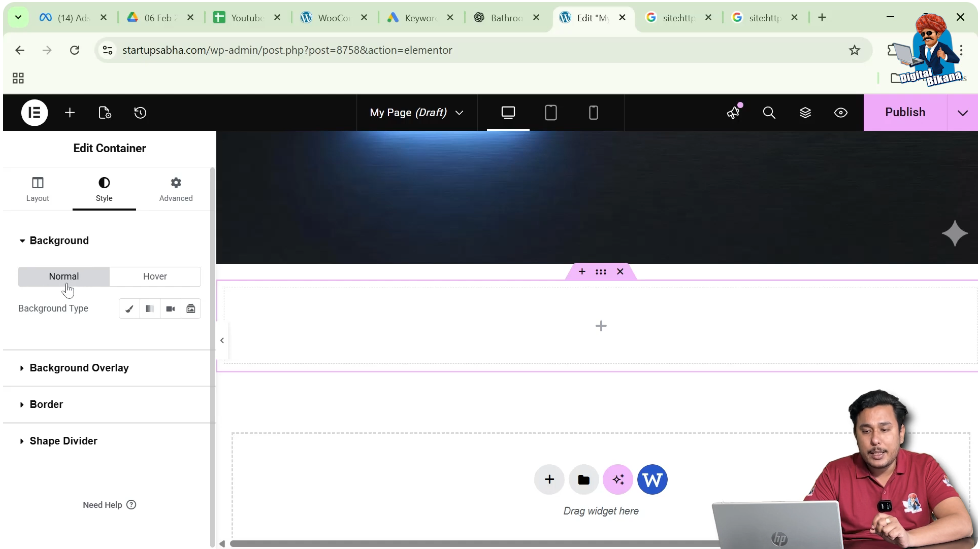The image size is (980, 549).
Task: Switch to mobile preview mode
Action: (x=593, y=113)
